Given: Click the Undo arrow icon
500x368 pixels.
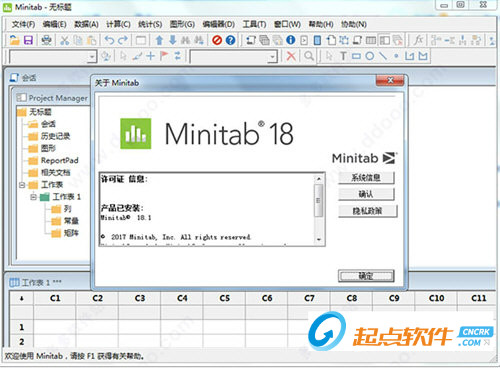Looking at the screenshot, I should pyautogui.click(x=109, y=40).
